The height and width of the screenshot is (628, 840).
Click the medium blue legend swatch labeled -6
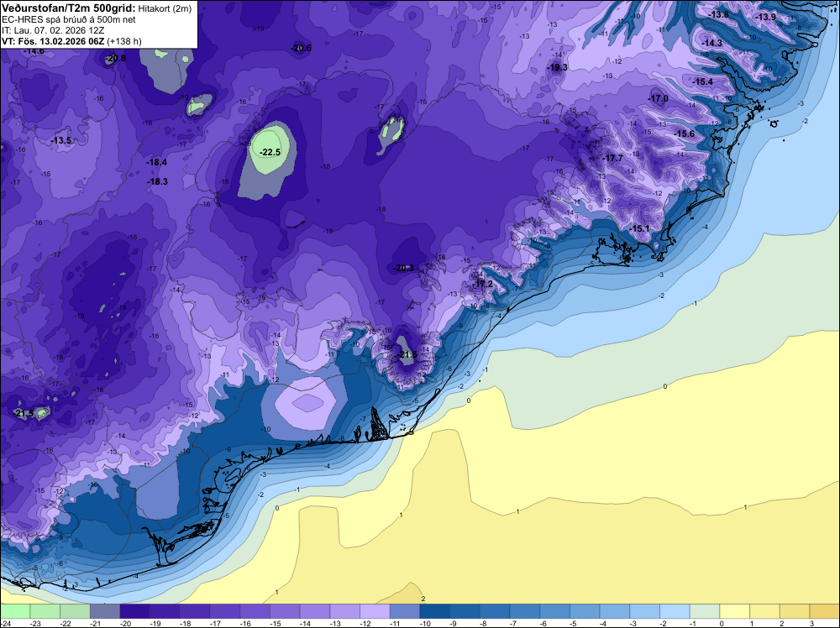click(x=555, y=611)
